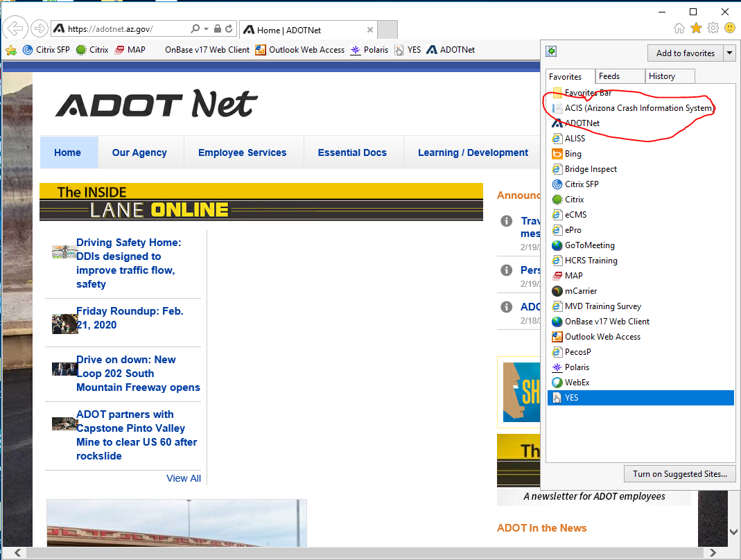Viewport: 741px width, 560px height.
Task: Open Our Agency menu
Action: 139,152
